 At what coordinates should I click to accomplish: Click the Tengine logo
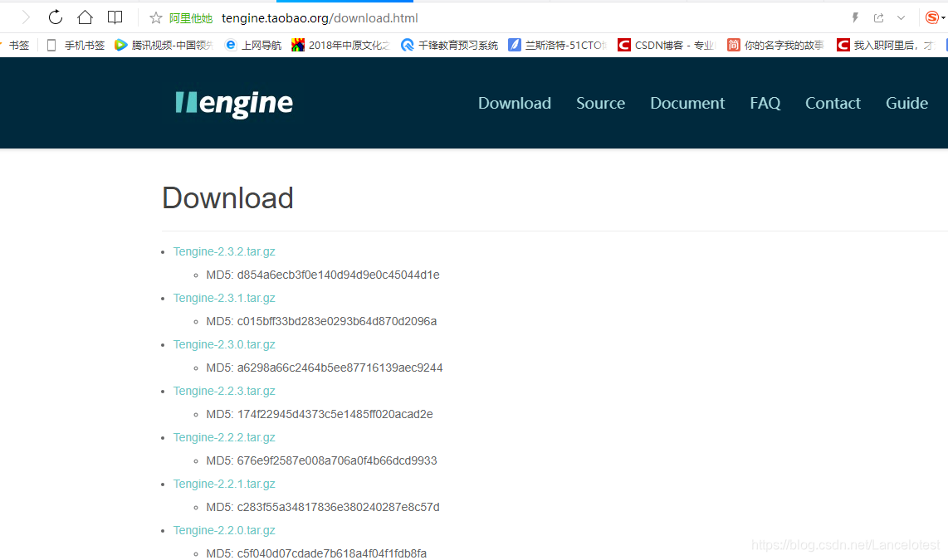point(234,104)
